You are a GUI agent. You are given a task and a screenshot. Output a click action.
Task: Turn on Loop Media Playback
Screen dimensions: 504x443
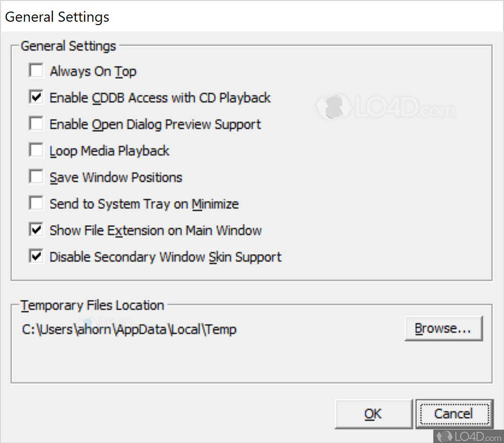point(36,149)
